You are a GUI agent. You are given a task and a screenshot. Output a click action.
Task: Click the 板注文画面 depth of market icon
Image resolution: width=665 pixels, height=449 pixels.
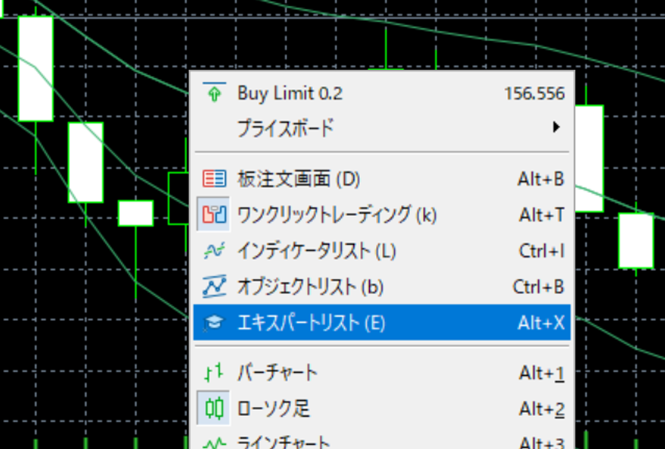(214, 179)
